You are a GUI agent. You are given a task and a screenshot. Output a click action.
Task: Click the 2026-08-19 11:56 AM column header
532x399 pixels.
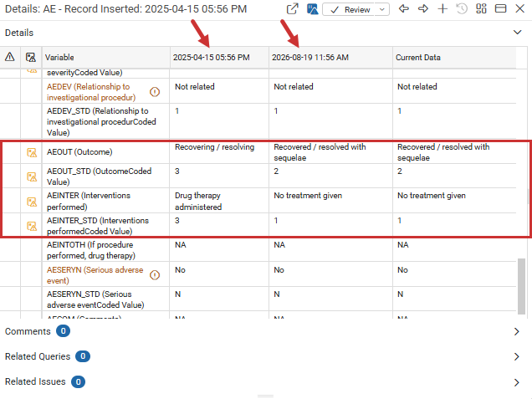tap(330, 58)
